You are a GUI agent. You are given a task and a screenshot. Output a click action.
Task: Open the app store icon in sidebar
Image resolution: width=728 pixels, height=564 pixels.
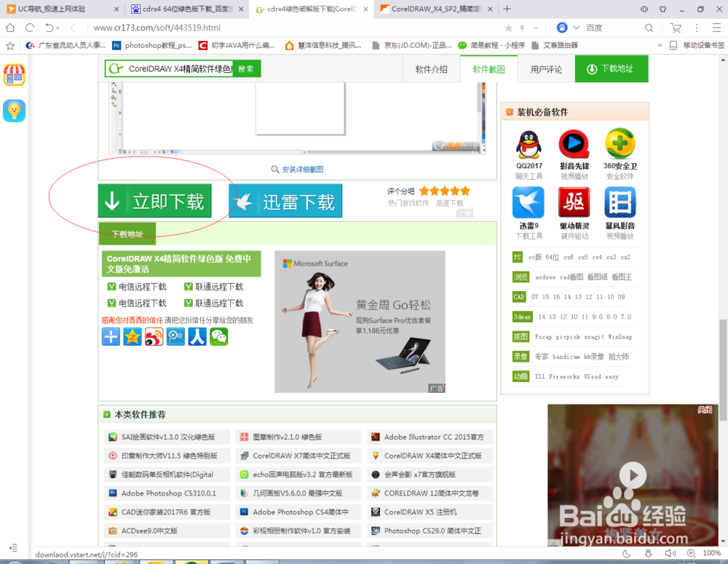15,75
